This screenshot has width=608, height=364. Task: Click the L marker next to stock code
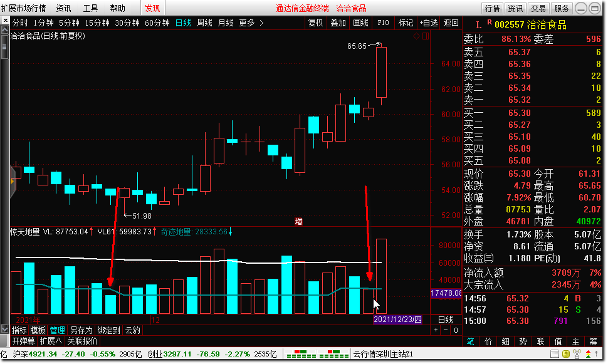478,25
